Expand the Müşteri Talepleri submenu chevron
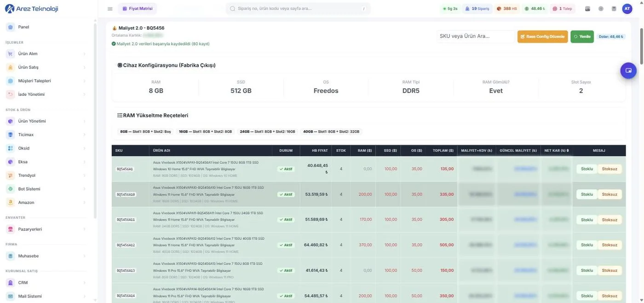644x303 pixels. click(85, 81)
